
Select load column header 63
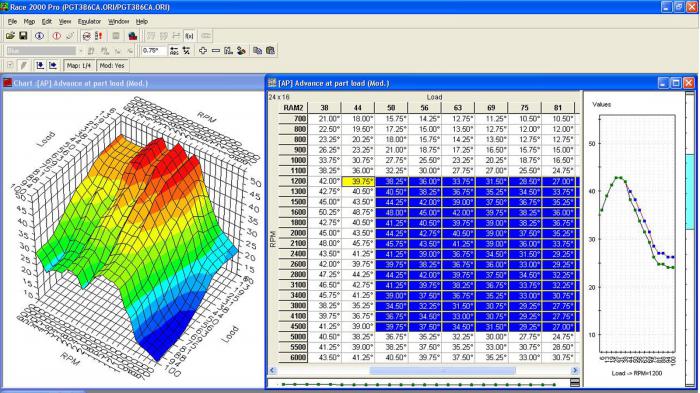tap(458, 108)
